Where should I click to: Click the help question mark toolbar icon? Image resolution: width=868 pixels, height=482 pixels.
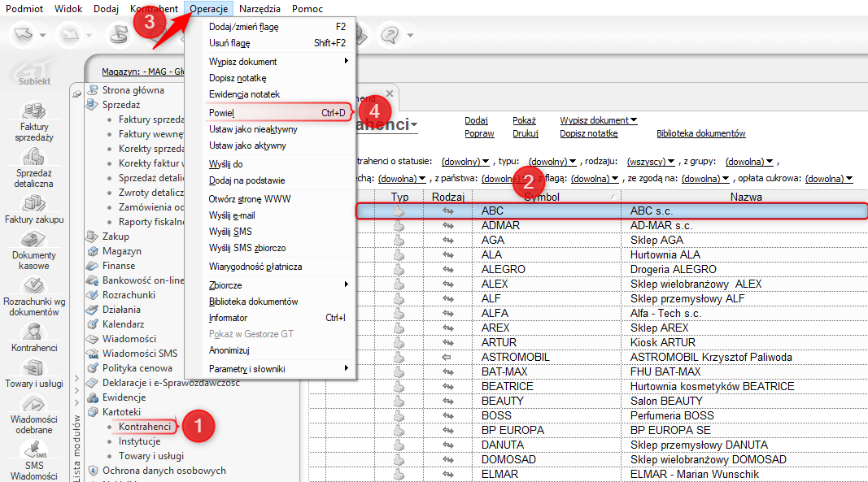point(391,35)
